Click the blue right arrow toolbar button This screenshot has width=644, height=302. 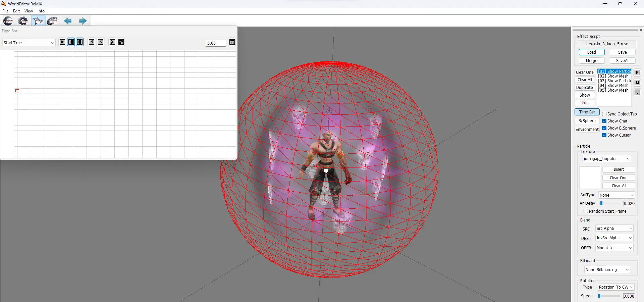tap(83, 21)
